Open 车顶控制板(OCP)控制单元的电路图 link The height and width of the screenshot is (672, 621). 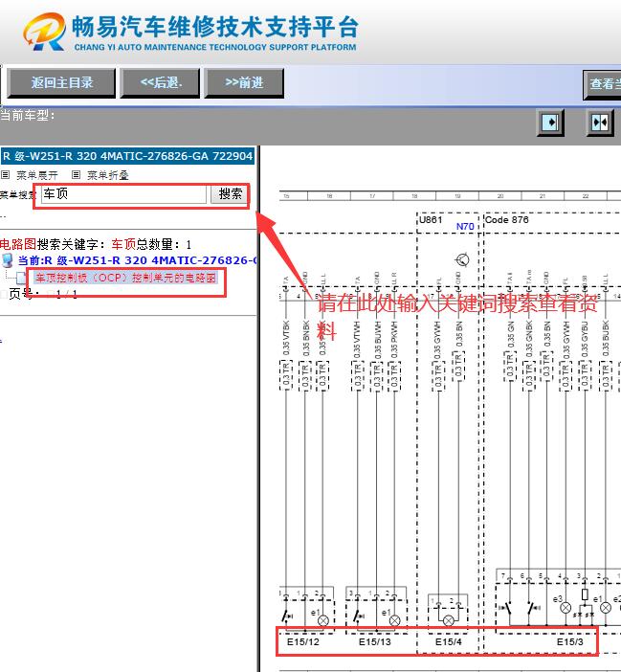(125, 278)
